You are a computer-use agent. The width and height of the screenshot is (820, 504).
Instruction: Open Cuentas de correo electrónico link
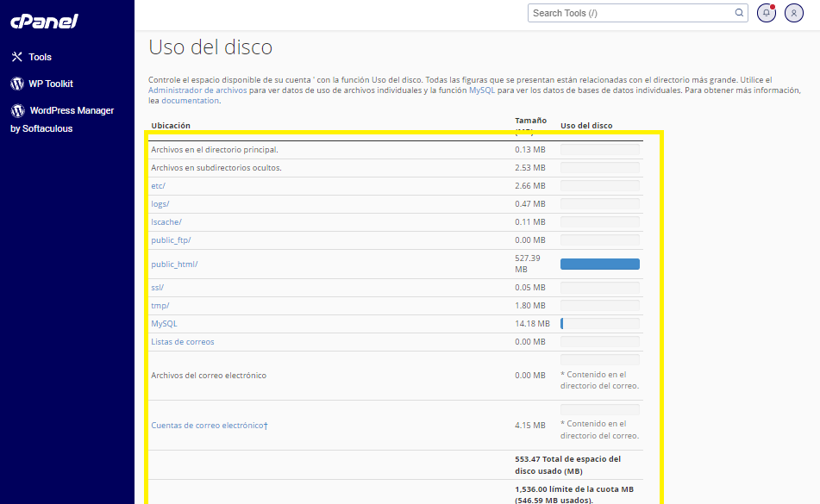(x=209, y=426)
